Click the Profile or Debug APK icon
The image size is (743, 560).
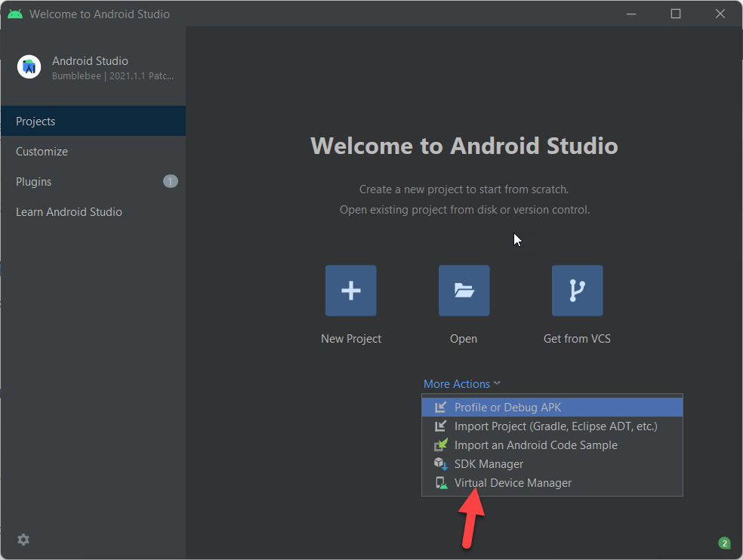click(x=441, y=408)
